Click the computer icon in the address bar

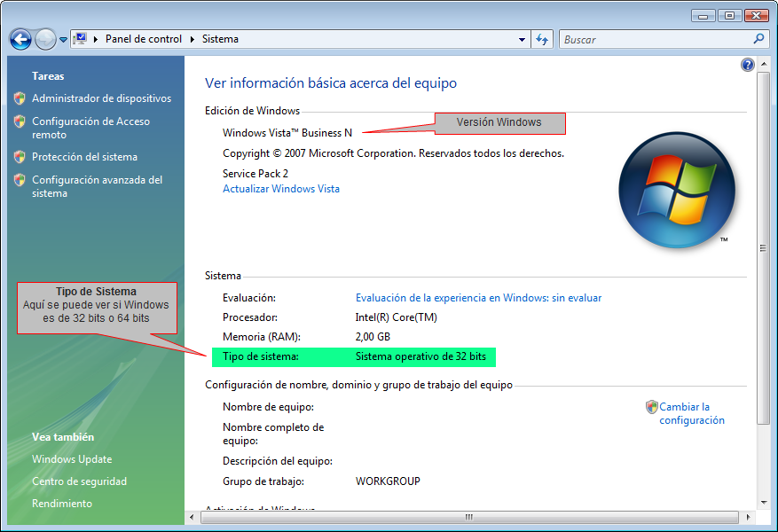(x=80, y=39)
